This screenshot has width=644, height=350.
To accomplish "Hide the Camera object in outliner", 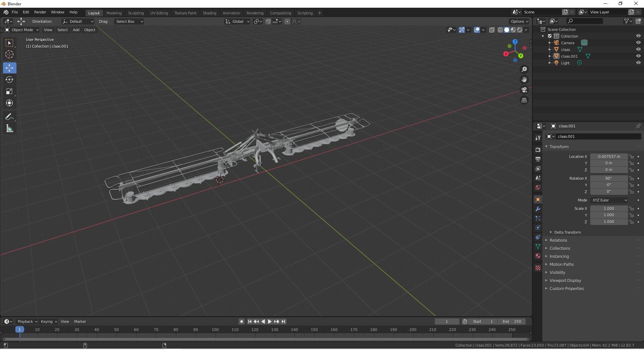I will [x=638, y=43].
